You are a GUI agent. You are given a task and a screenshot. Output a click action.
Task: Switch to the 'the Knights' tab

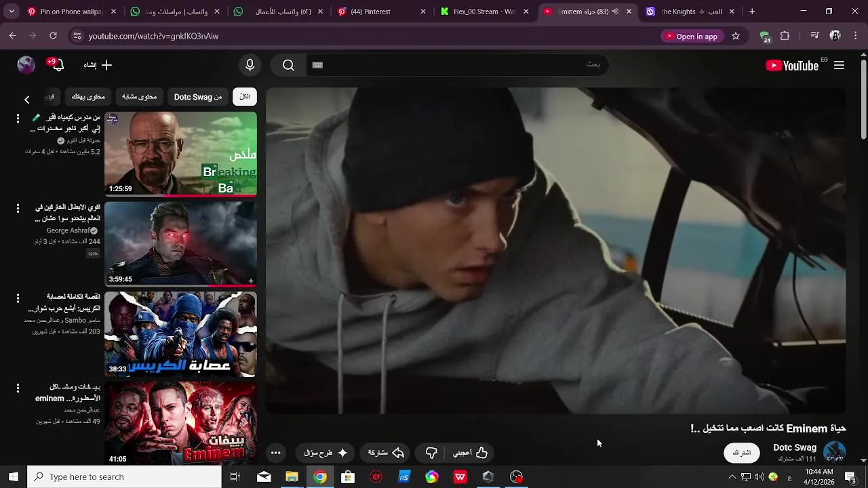(x=690, y=12)
